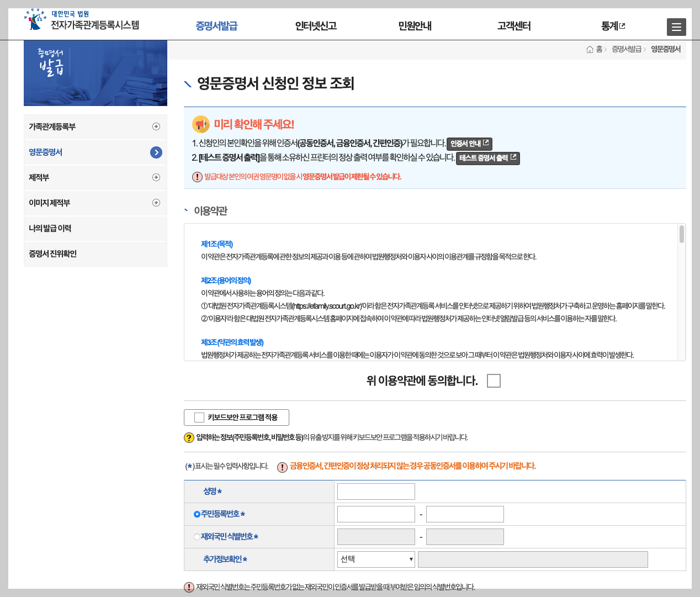Click the 테스트 증명서 출력 button
The width and height of the screenshot is (700, 597).
[487, 157]
